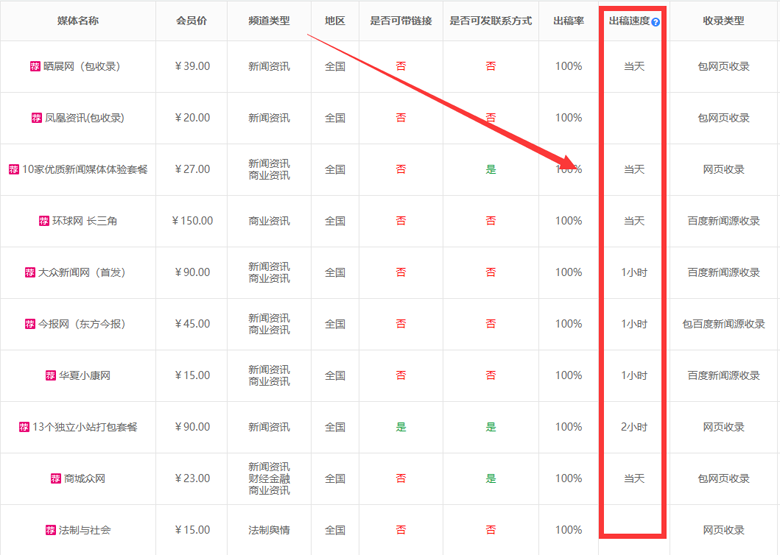Click the 收录类型 column header
The width and height of the screenshot is (780, 555).
(723, 21)
